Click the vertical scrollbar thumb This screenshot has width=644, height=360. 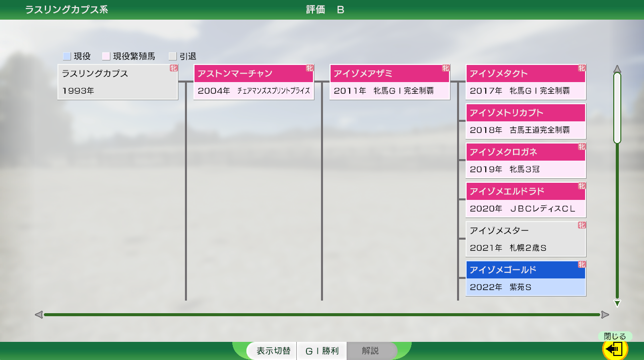(617, 108)
